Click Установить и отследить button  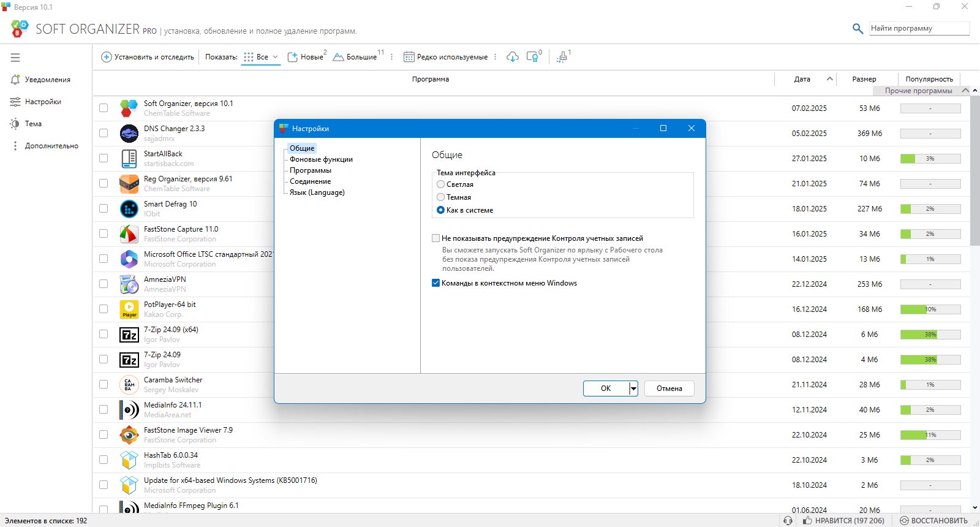click(148, 57)
